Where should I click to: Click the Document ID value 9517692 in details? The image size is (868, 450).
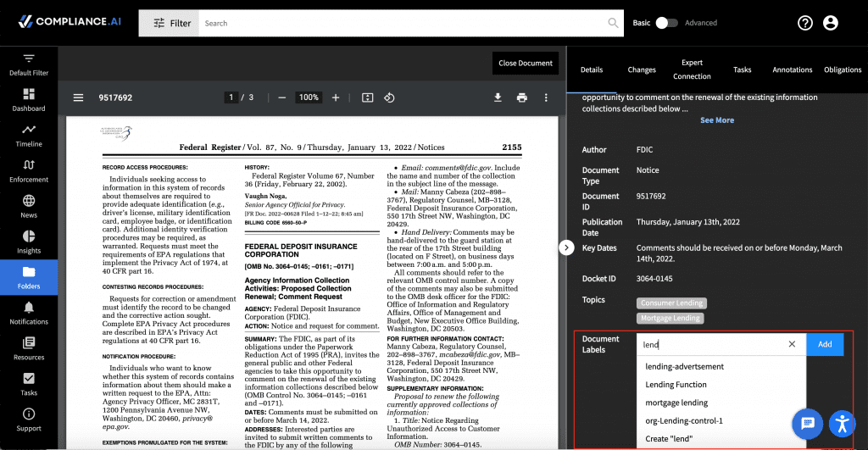point(651,196)
